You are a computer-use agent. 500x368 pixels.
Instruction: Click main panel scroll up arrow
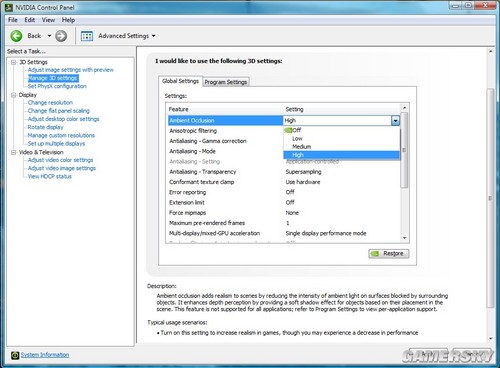(x=490, y=52)
